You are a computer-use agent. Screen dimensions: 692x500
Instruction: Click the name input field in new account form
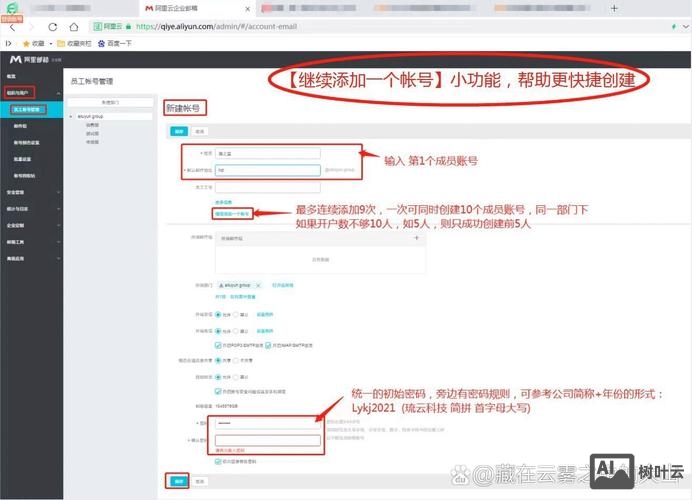268,154
